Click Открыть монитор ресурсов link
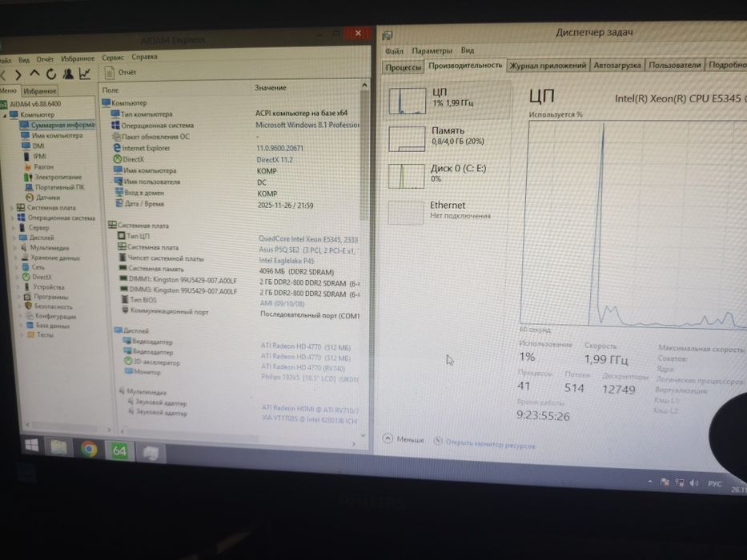This screenshot has height=560, width=747. pyautogui.click(x=485, y=444)
